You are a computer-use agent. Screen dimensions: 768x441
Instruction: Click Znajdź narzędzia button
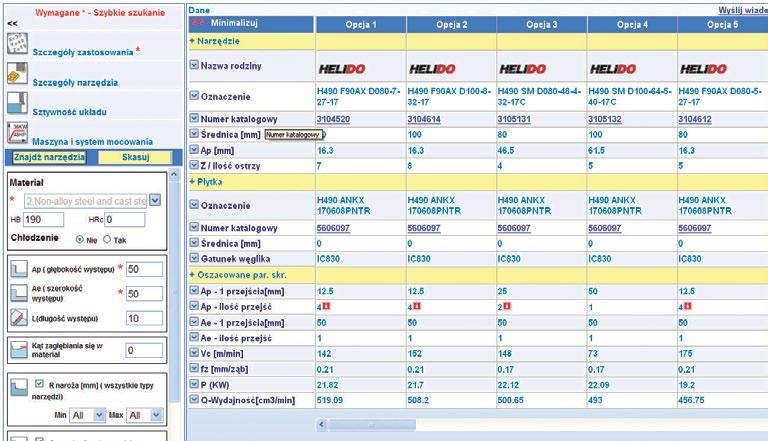49,157
